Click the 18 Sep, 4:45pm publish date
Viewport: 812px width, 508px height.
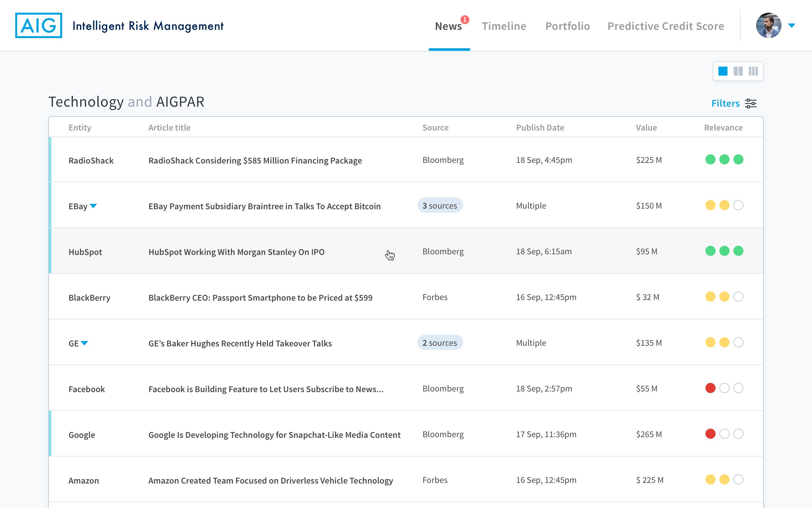click(544, 160)
